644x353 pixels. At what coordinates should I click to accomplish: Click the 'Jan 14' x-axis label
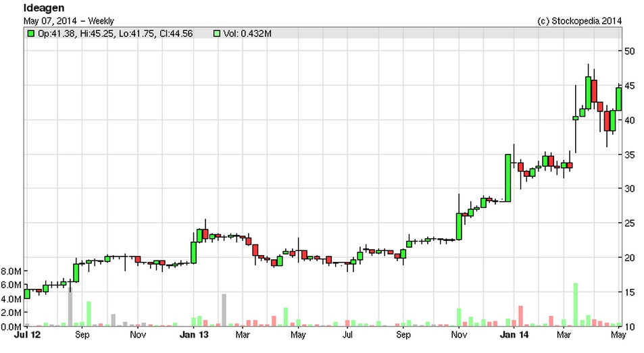[514, 335]
